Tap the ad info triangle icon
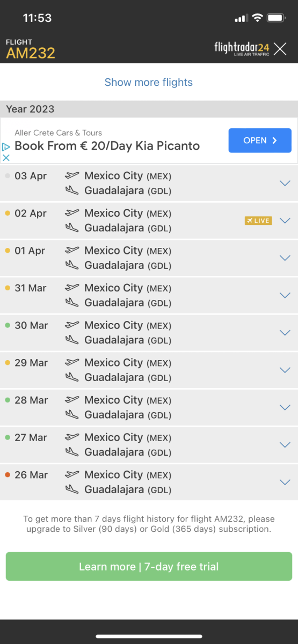 click(x=6, y=147)
